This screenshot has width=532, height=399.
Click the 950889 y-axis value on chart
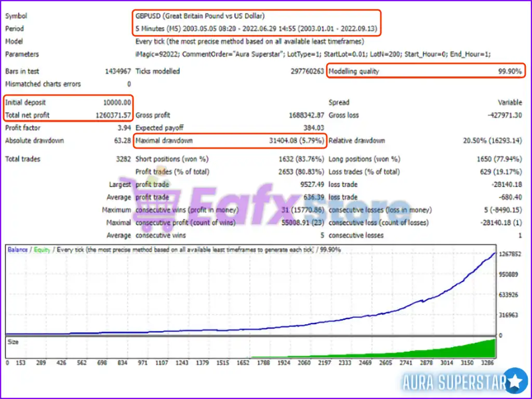coord(509,274)
